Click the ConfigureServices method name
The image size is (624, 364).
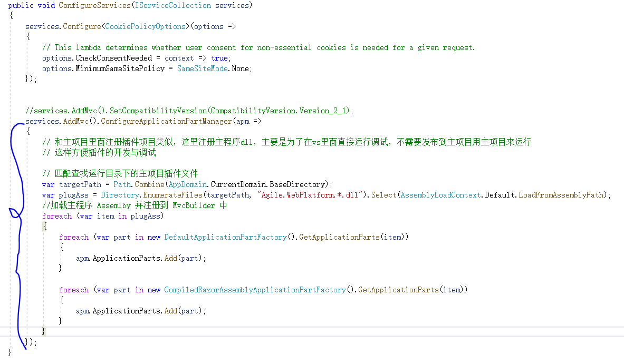95,6
